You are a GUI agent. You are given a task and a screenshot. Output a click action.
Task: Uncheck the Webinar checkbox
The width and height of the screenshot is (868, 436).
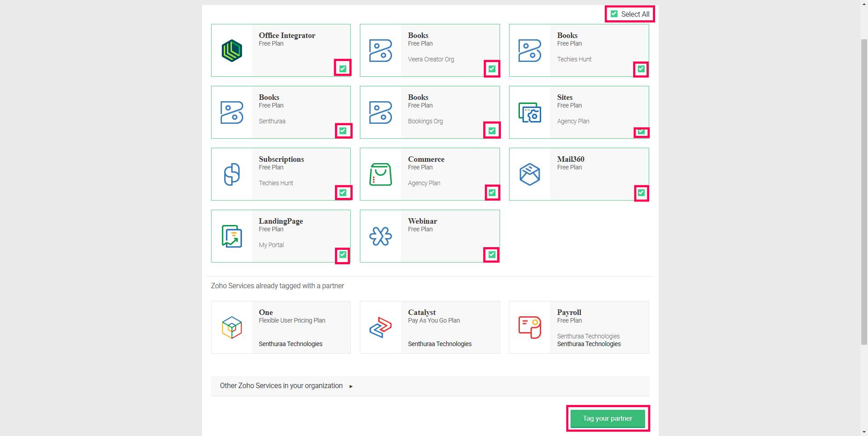point(492,254)
